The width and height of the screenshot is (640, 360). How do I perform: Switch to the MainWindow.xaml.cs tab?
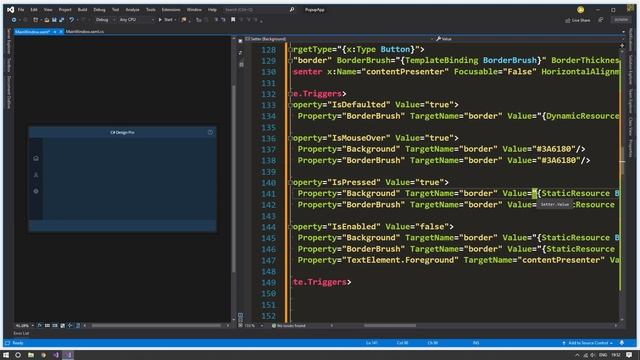(85, 31)
